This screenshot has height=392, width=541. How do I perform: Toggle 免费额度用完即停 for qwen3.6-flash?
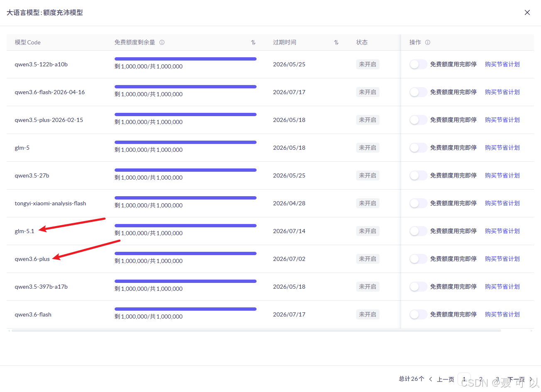418,314
